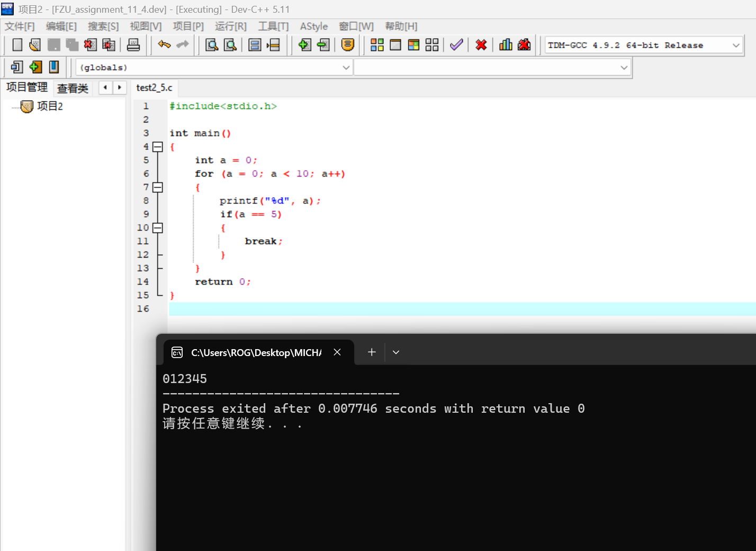This screenshot has width=756, height=551.
Task: Click the left tab-scroll arrow in sidebar
Action: (105, 87)
